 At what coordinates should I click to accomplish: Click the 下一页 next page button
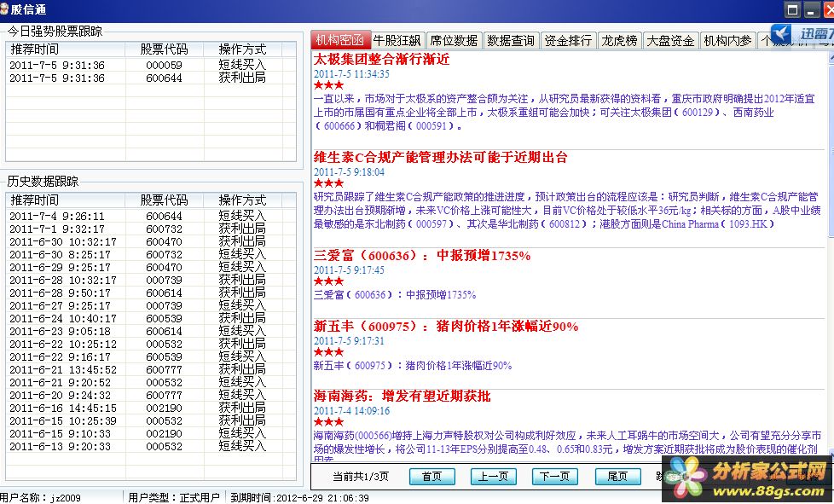555,477
